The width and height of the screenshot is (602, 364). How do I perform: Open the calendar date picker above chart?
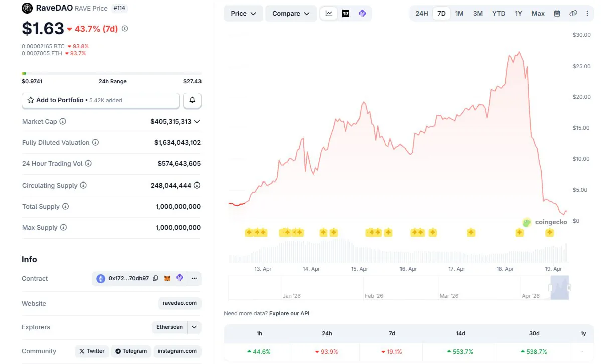pyautogui.click(x=557, y=13)
